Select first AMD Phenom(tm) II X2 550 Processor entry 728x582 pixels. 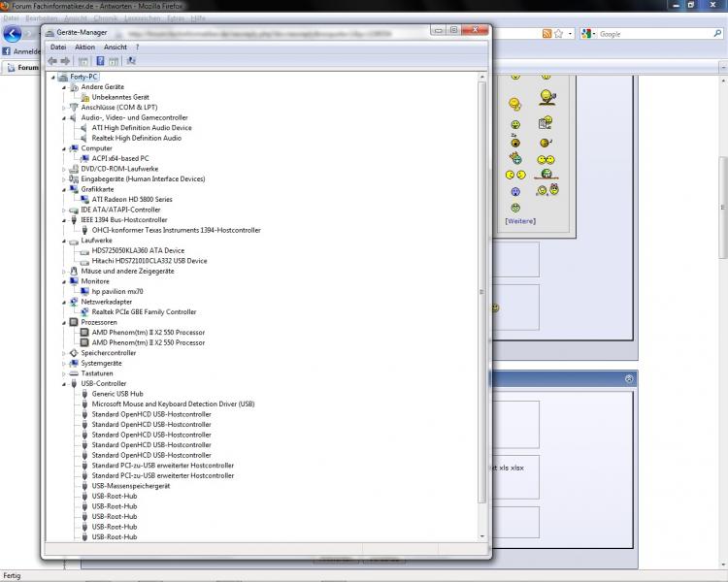tap(149, 333)
